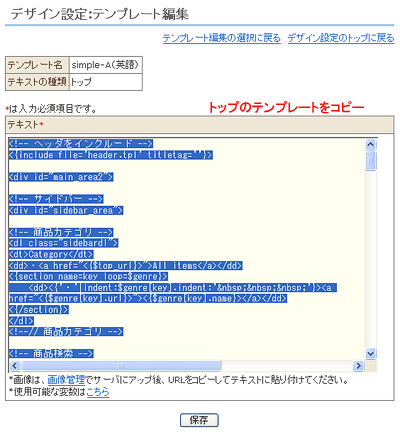400x437 pixels.
Task: Open the 画像管理 link
Action: [66, 380]
